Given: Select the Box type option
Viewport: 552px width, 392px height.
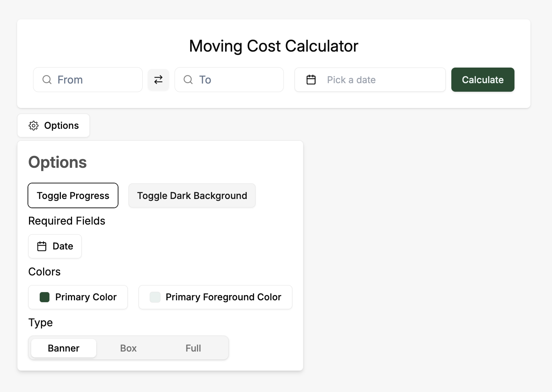Looking at the screenshot, I should pos(128,348).
